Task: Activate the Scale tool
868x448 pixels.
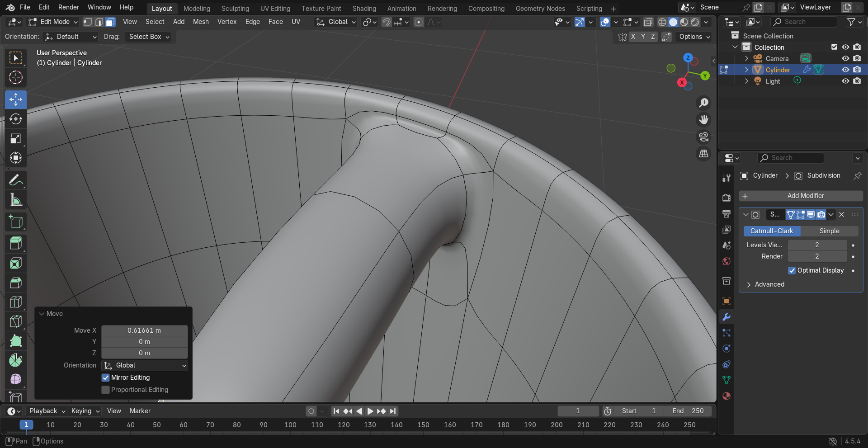Action: click(x=16, y=138)
